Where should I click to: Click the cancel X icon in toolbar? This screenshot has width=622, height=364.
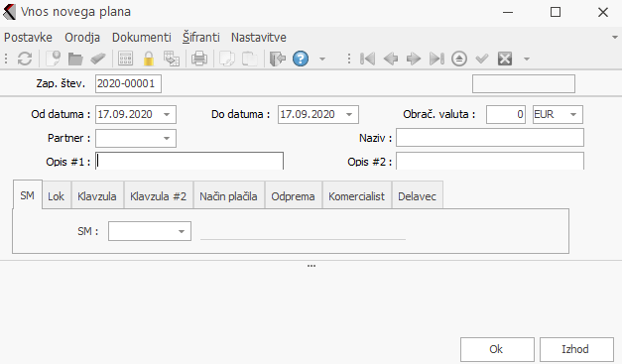(505, 60)
